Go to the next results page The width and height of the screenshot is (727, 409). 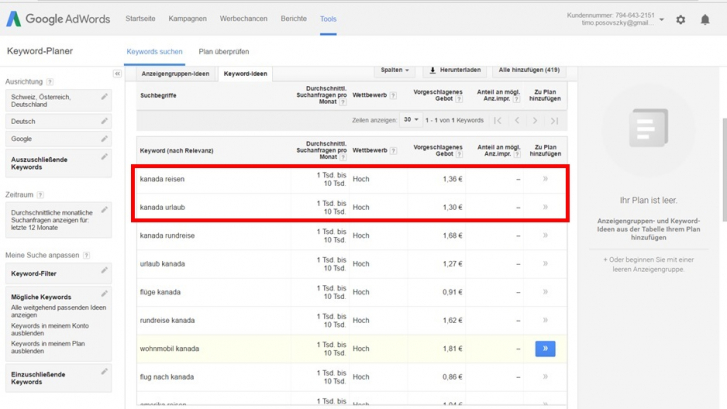pyautogui.click(x=535, y=121)
